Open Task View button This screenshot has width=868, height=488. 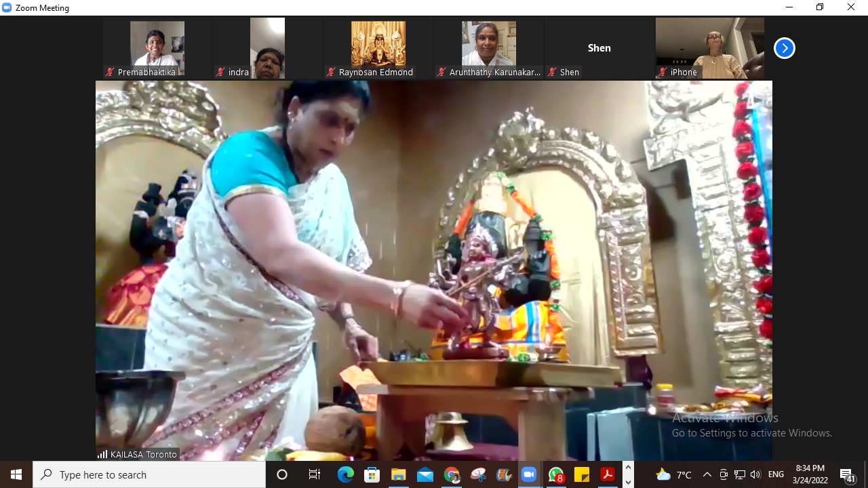pyautogui.click(x=314, y=474)
